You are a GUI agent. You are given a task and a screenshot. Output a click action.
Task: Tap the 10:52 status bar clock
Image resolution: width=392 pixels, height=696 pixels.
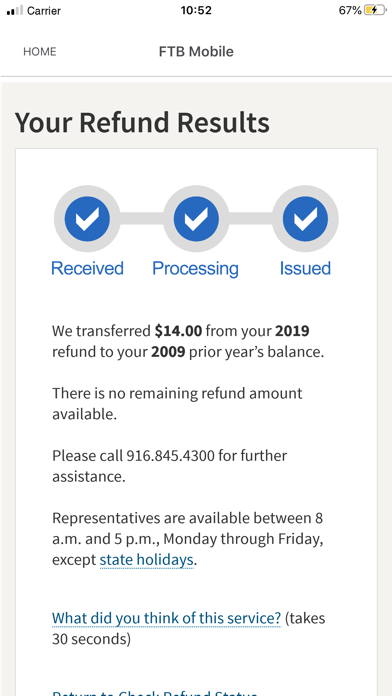pos(196,10)
